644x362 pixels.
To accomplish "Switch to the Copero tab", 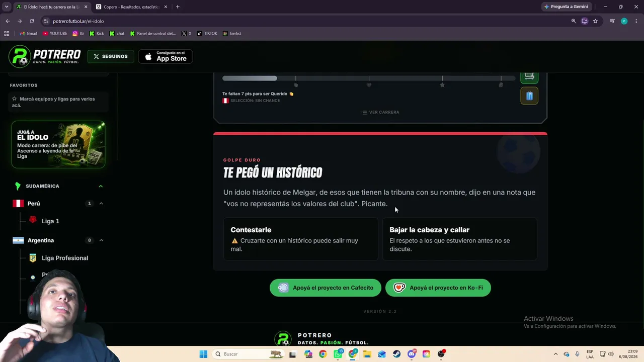I will click(132, 7).
